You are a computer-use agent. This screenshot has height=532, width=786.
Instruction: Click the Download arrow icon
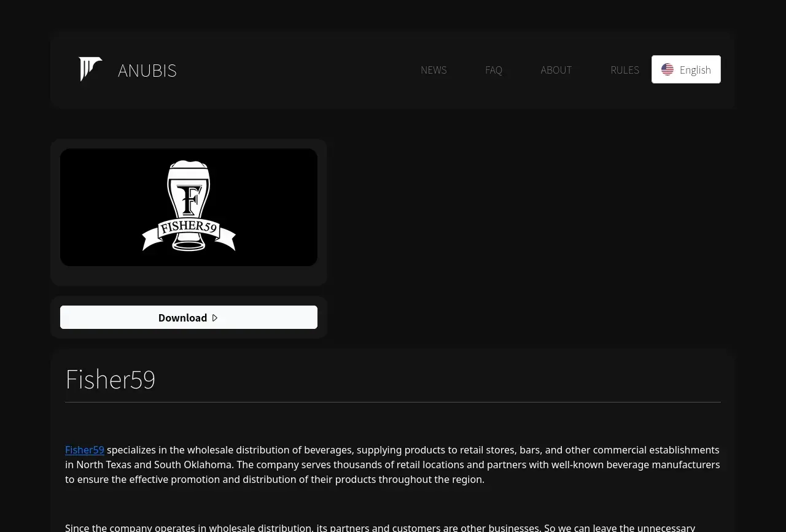click(215, 318)
